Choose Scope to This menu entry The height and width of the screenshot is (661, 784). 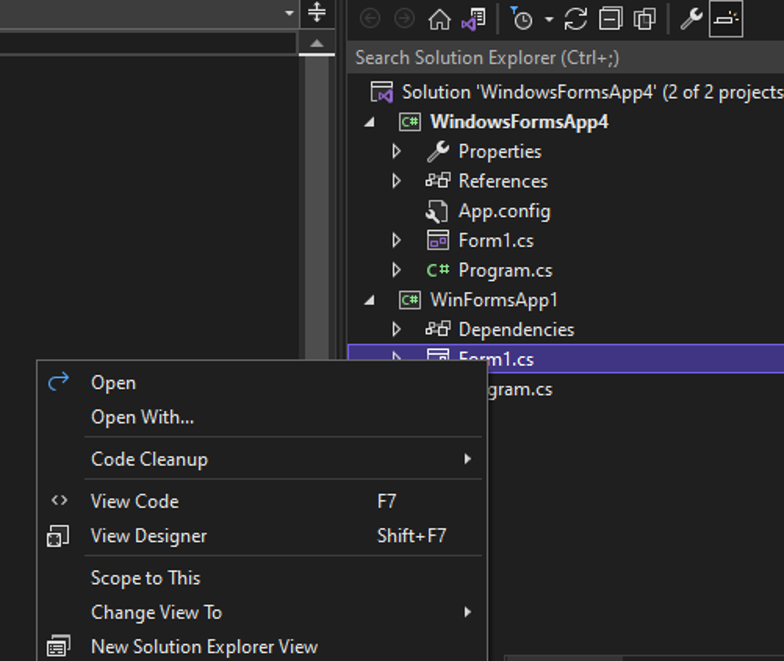tap(262, 578)
